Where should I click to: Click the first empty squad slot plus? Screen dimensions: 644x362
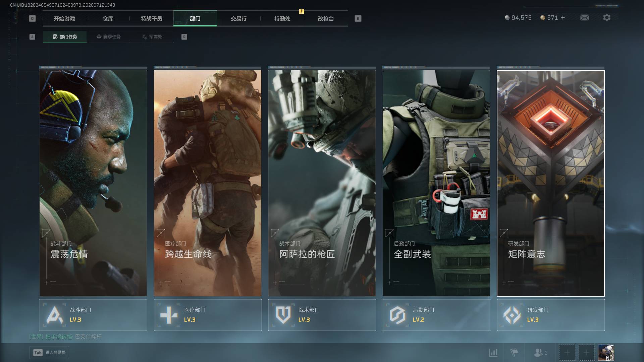[567, 353]
